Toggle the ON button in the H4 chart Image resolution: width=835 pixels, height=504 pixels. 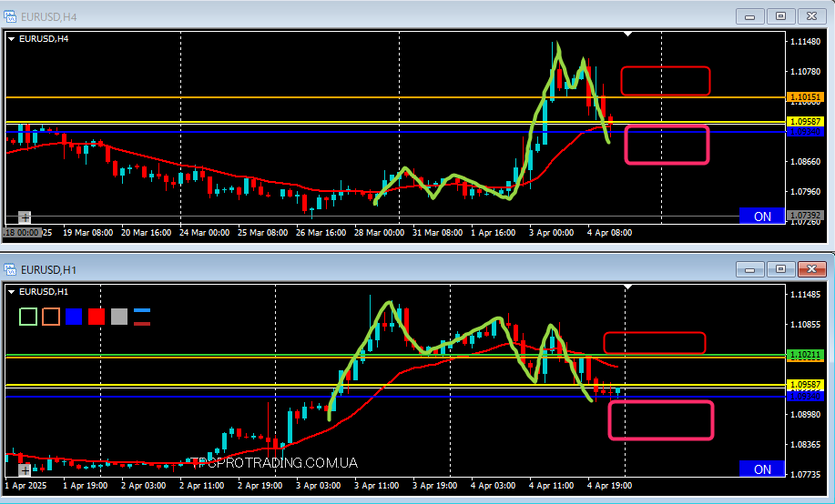click(762, 217)
